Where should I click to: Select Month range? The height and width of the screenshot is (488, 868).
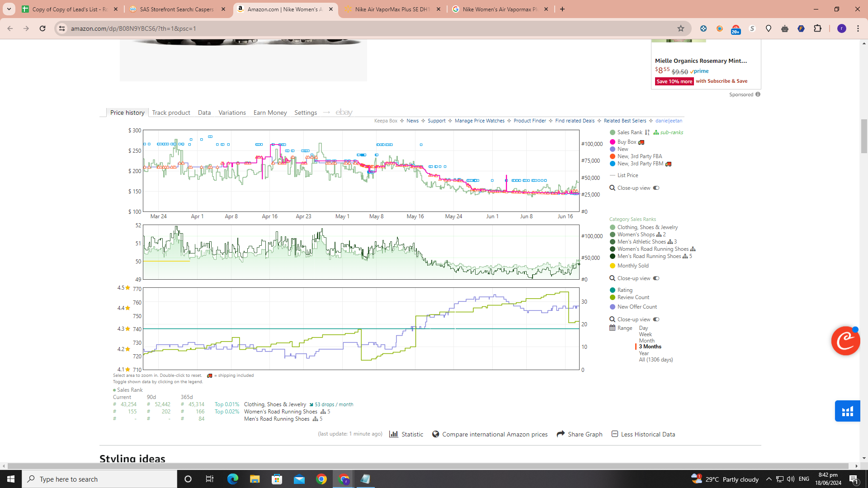(x=646, y=341)
